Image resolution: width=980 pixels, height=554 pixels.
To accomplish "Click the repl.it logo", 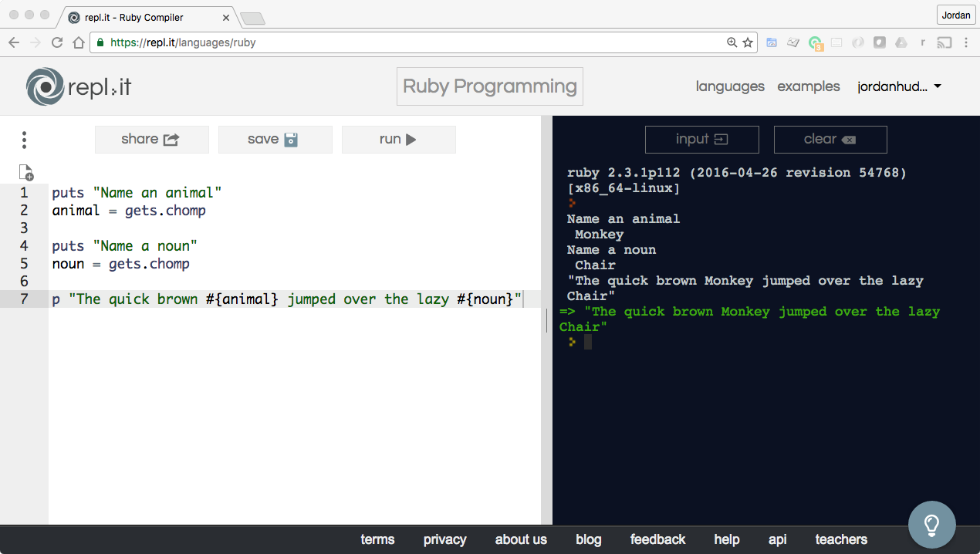I will [78, 86].
